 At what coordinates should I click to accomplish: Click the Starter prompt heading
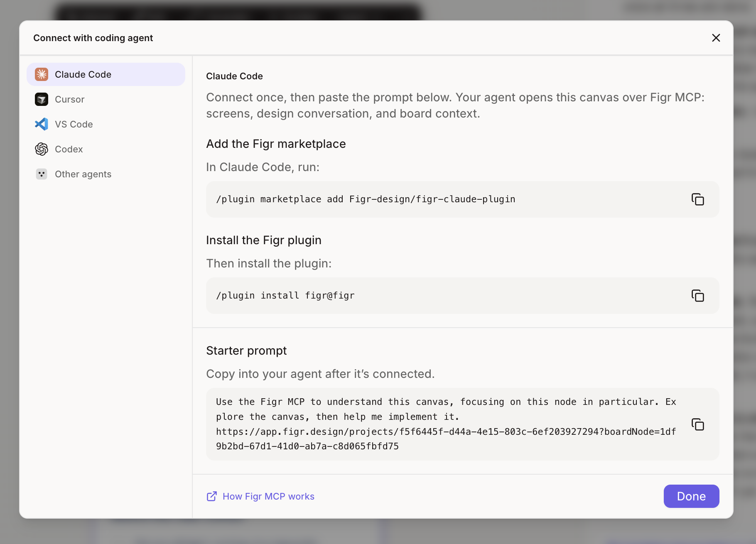tap(246, 350)
